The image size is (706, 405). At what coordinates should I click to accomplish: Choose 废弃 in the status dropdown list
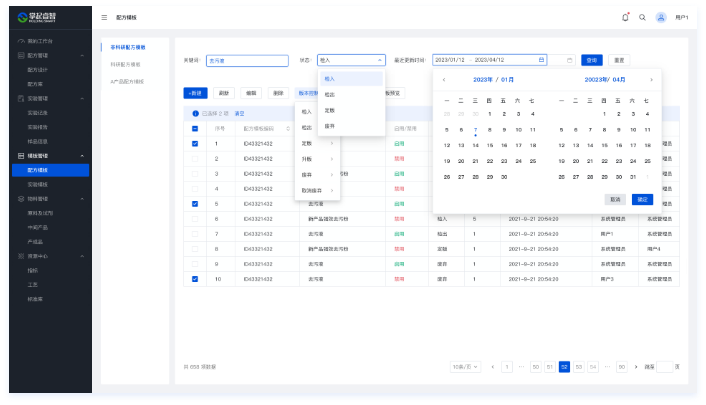352,126
